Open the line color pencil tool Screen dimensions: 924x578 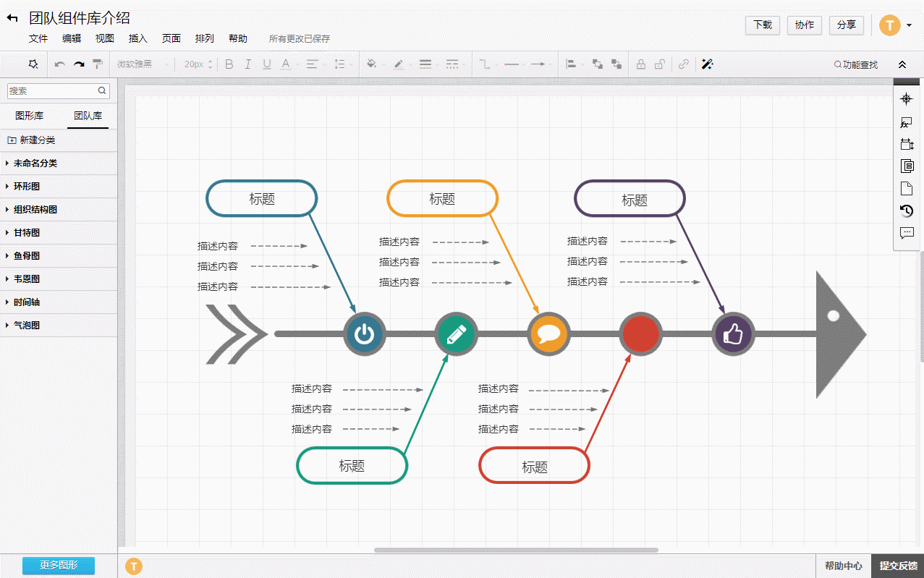click(x=399, y=64)
